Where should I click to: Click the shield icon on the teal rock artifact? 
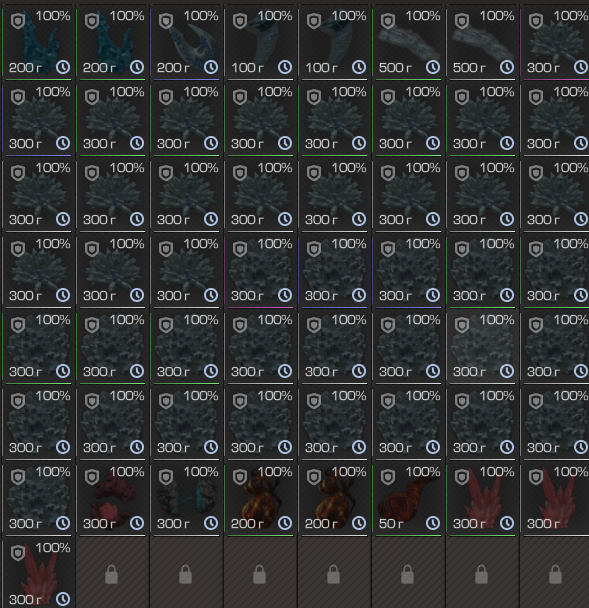(x=166, y=477)
